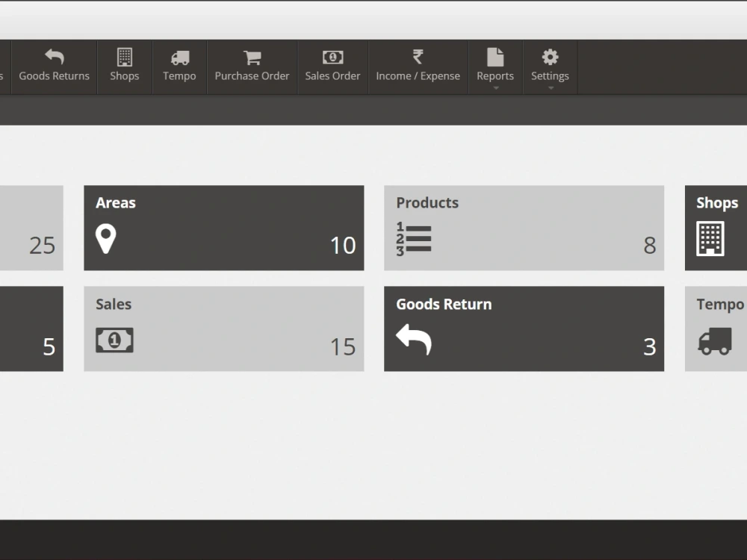Click the building icon on Shops tile
The width and height of the screenshot is (747, 560).
[x=710, y=239]
